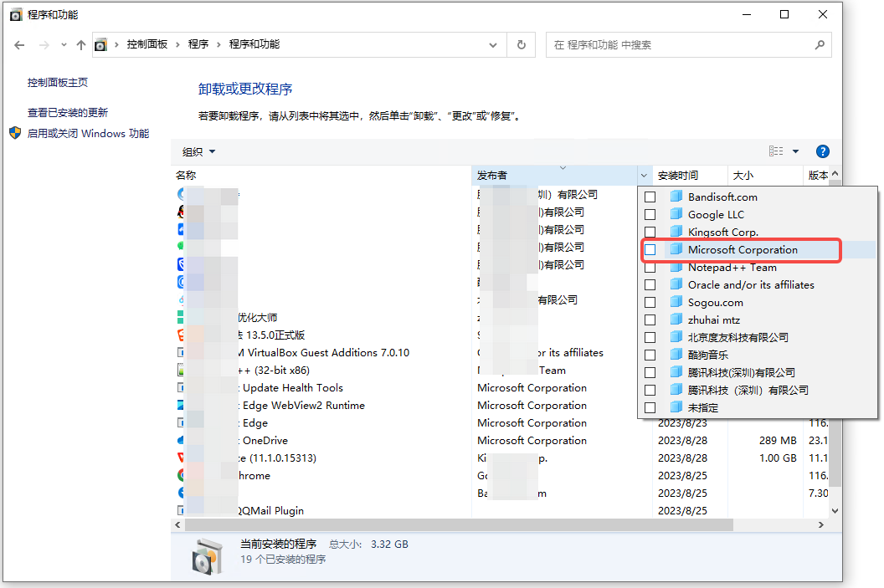
Task: Open the 组织 dropdown menu
Action: (198, 151)
